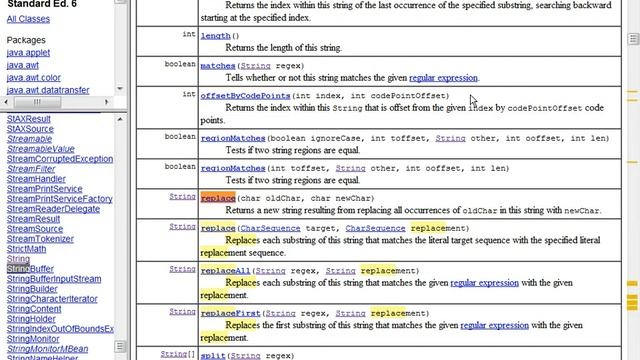
Task: Open the java.applet package link
Action: [28, 53]
